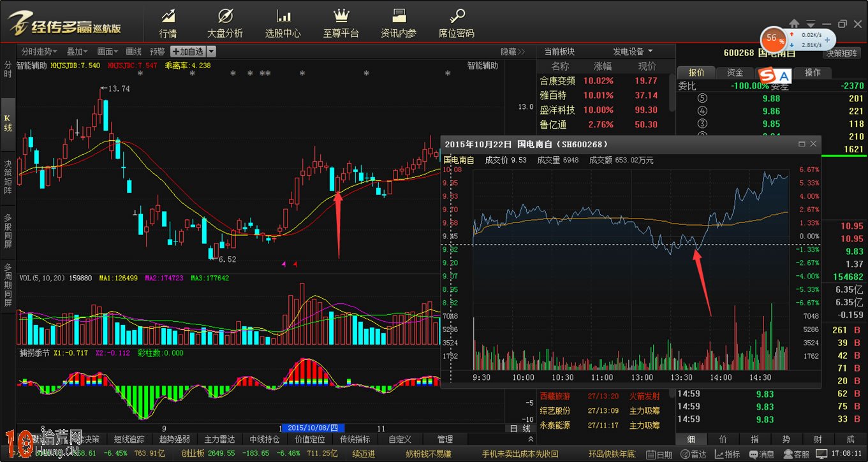Click the 决策矩阵 button near the stock name

click(842, 54)
